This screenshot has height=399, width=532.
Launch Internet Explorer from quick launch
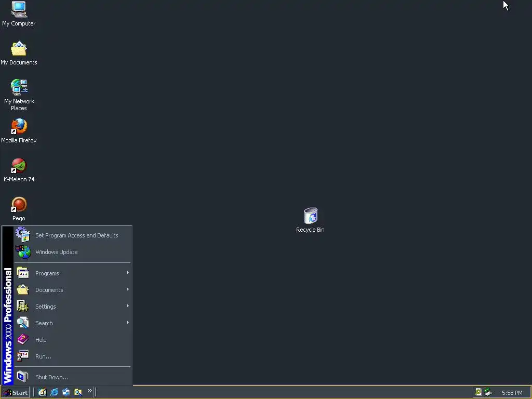click(54, 392)
